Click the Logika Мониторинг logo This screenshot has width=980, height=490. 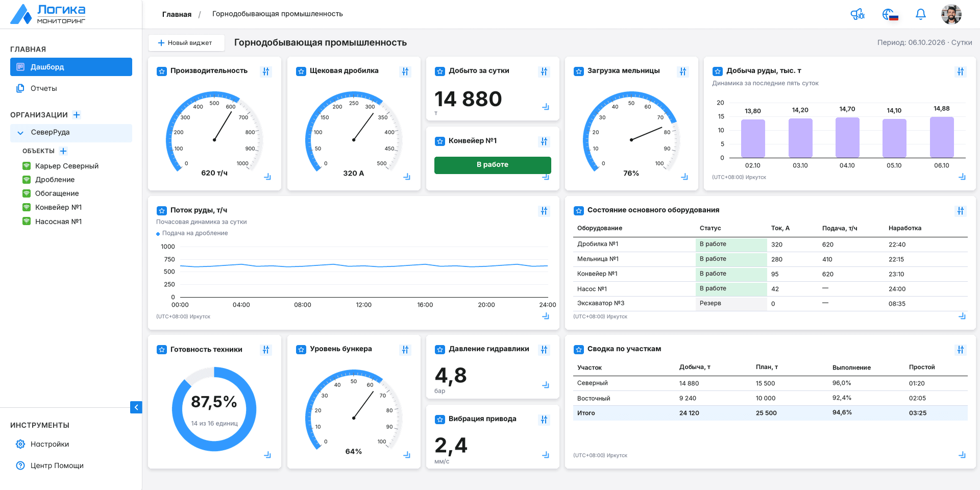(x=48, y=14)
